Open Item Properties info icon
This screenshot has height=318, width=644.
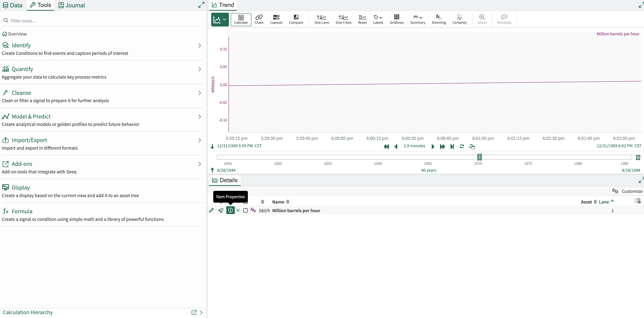230,210
